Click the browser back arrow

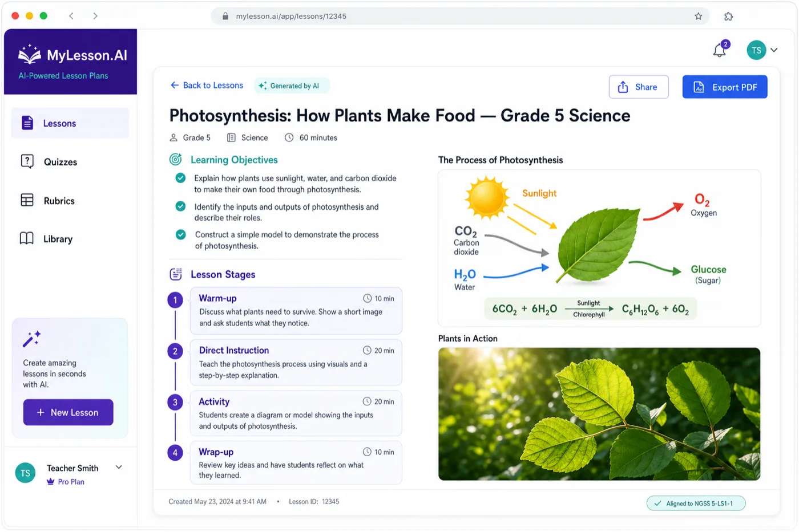pyautogui.click(x=71, y=16)
